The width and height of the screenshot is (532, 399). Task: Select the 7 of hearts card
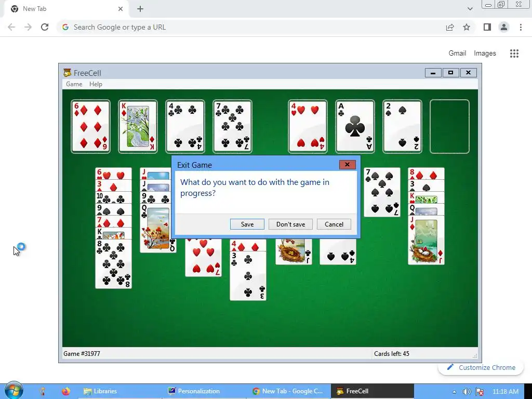[x=203, y=258]
